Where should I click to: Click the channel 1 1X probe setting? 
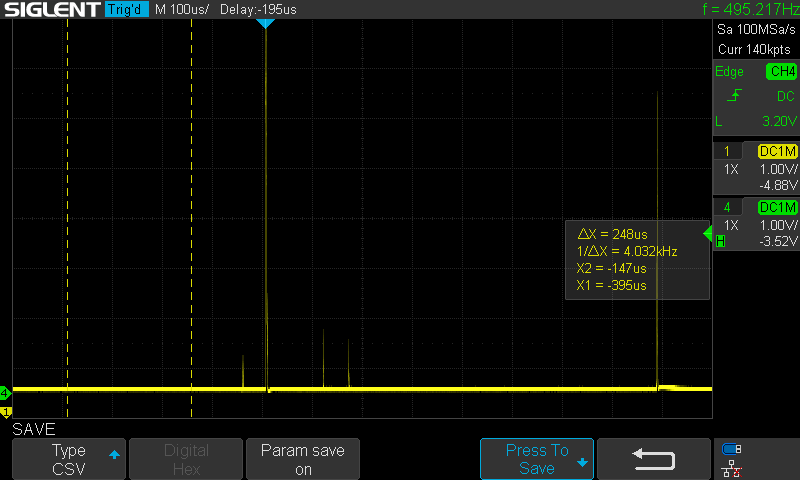[x=731, y=169]
